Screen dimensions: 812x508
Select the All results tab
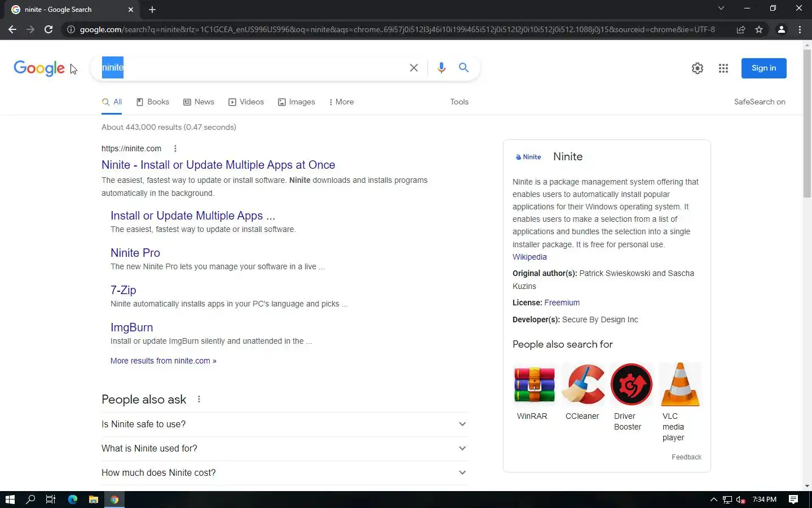(x=112, y=102)
